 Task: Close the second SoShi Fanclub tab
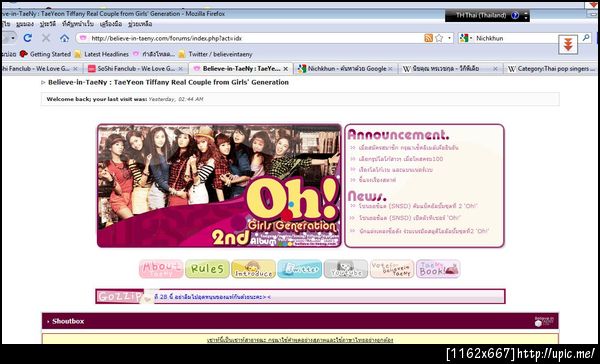pyautogui.click(x=181, y=69)
